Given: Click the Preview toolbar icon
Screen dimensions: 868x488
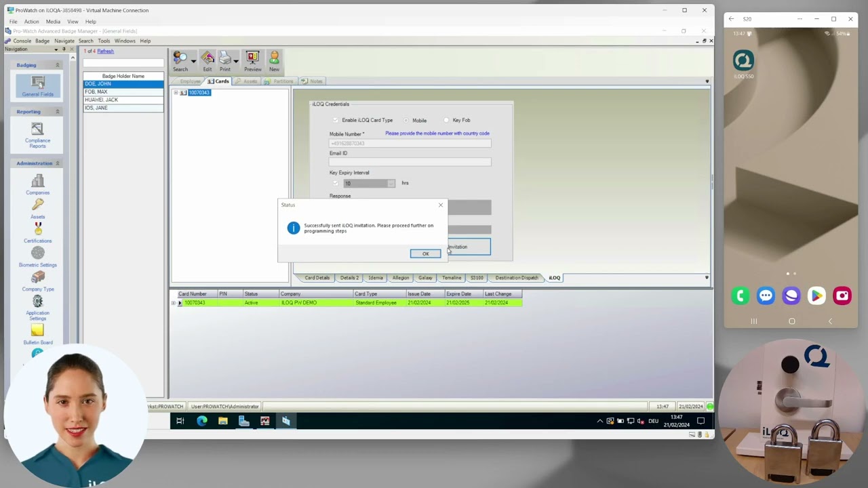Looking at the screenshot, I should tap(253, 60).
